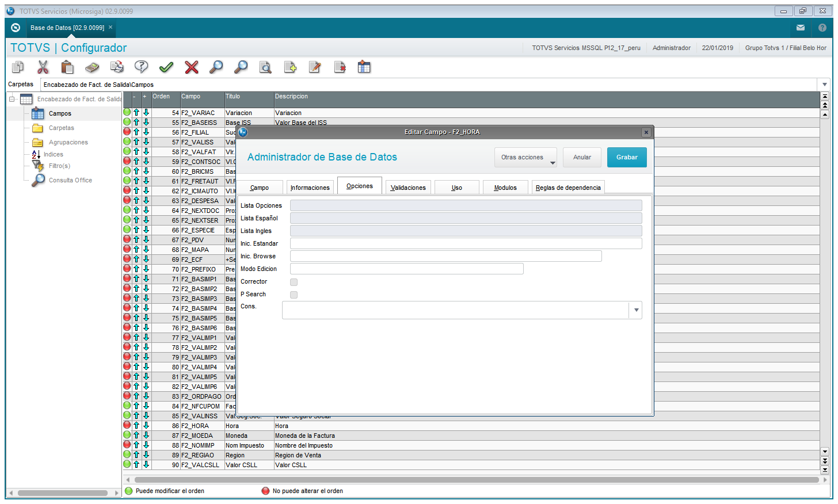
Task: Open Consulta Office in the tree
Action: pyautogui.click(x=70, y=180)
